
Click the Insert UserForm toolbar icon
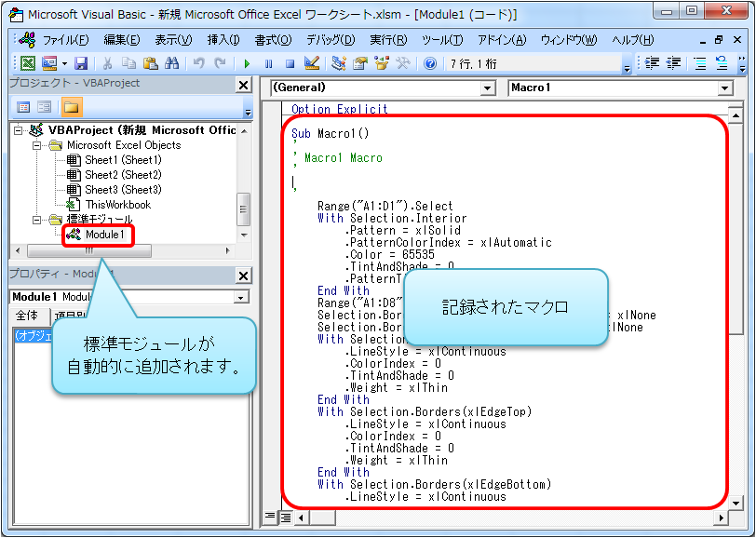click(49, 63)
